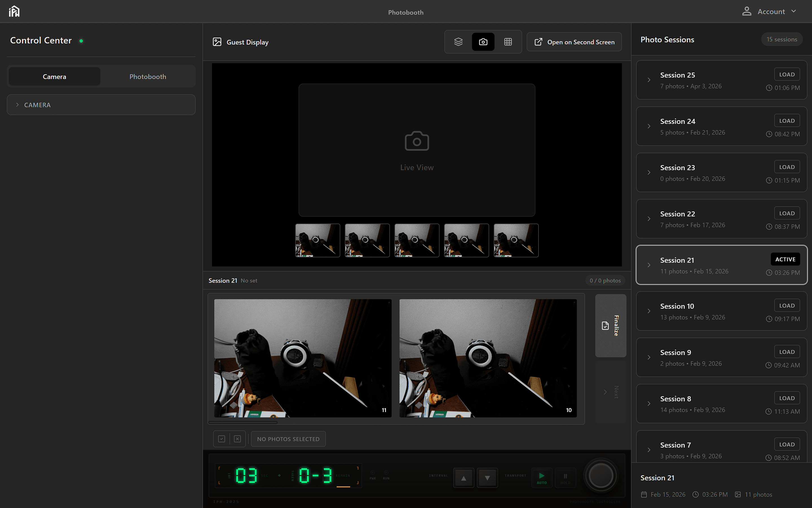The image size is (812, 508).
Task: Click the Finalize document check icon
Action: (605, 326)
